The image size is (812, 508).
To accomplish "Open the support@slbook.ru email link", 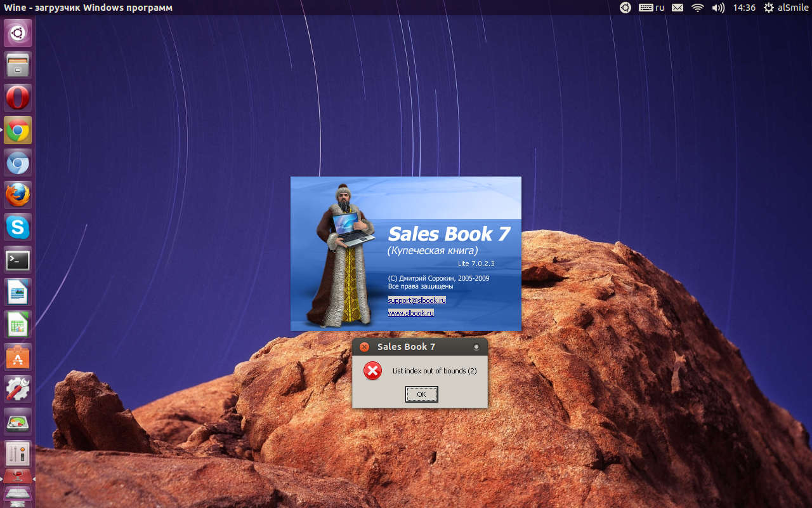I will pyautogui.click(x=417, y=300).
